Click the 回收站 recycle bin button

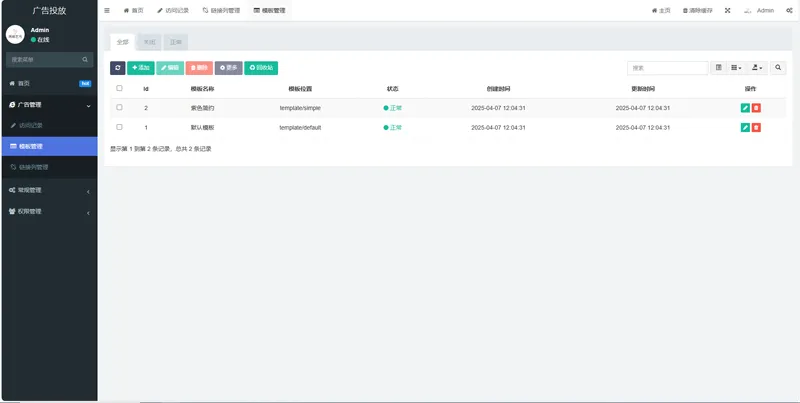(261, 68)
